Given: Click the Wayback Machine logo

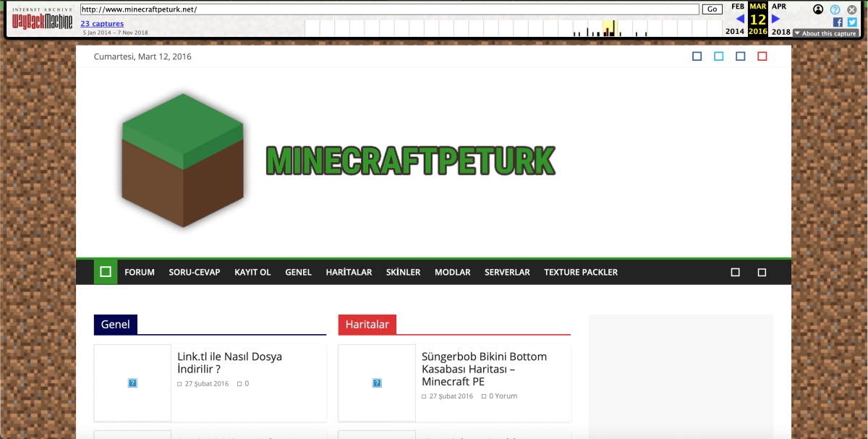Looking at the screenshot, I should (x=42, y=19).
